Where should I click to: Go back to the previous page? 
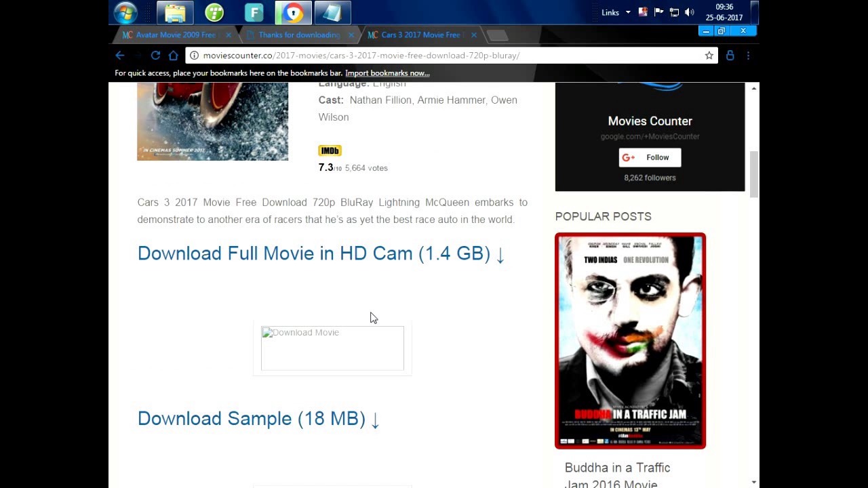[x=120, y=56]
